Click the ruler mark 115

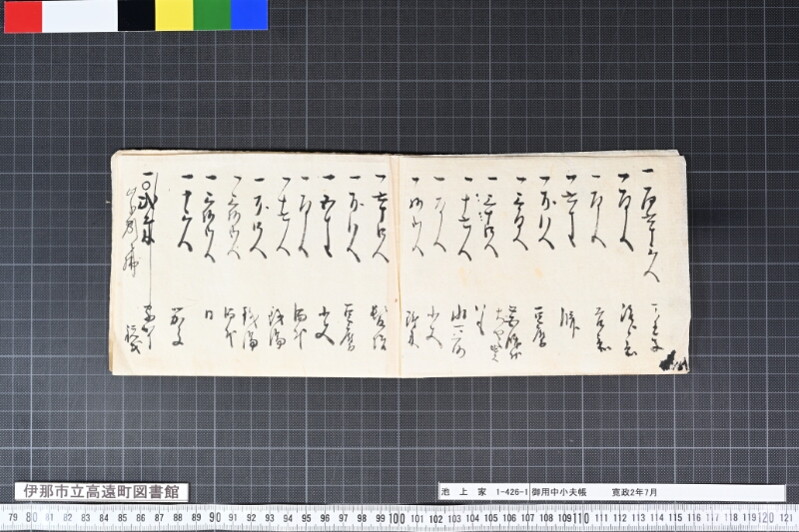[x=675, y=518]
